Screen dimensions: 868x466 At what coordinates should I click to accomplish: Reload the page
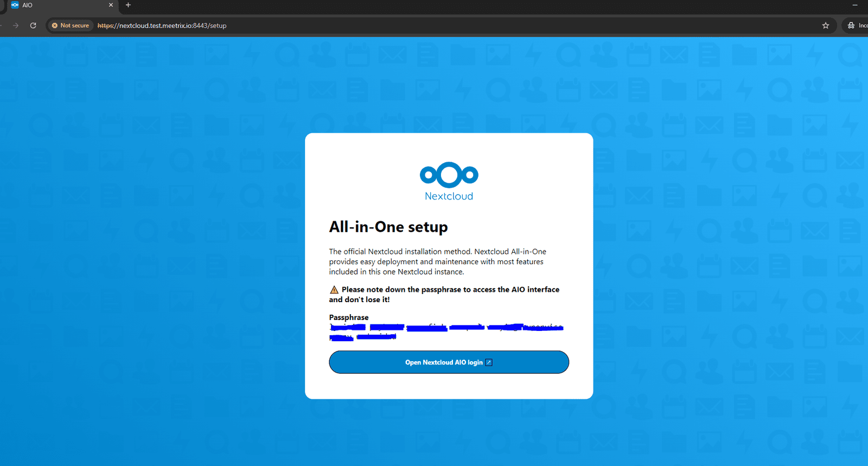pos(33,25)
